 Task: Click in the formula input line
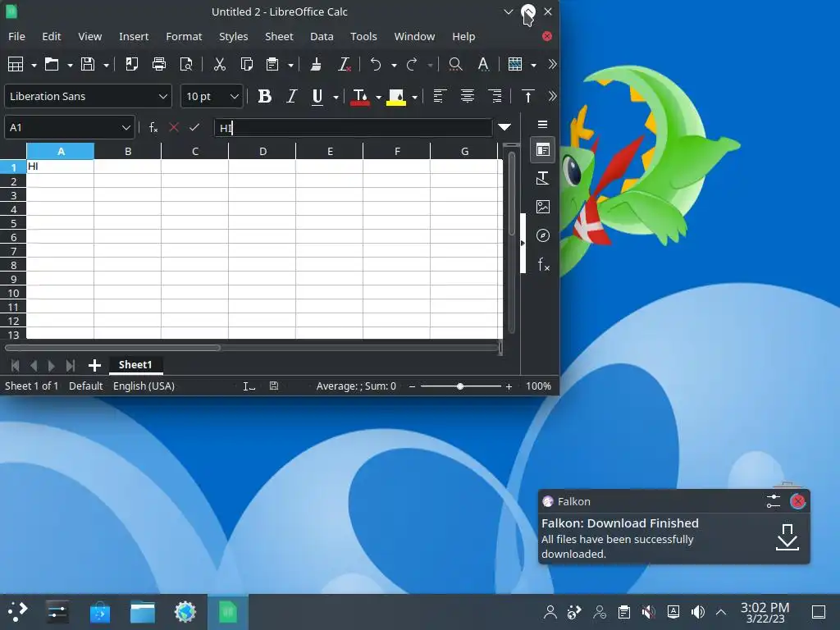pos(353,127)
